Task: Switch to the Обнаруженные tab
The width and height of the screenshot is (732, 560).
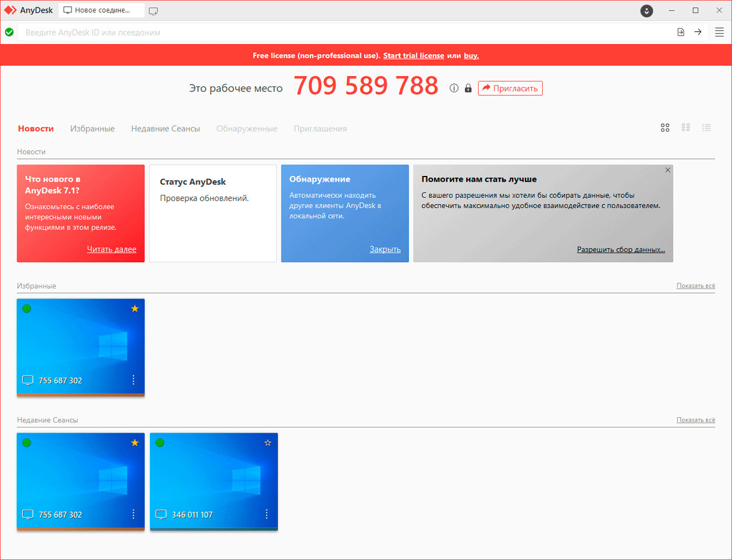Action: coord(247,129)
